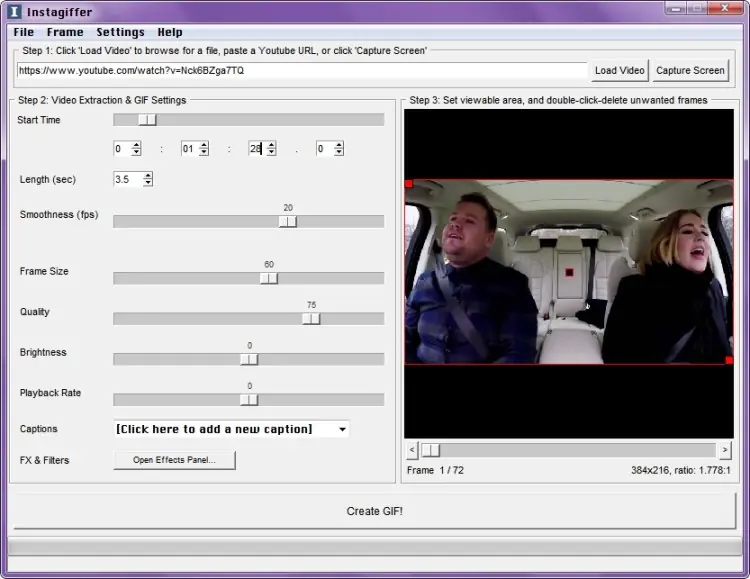Viewport: 750px width, 579px height.
Task: Click the 'FX & Filters' label
Action: pos(44,460)
